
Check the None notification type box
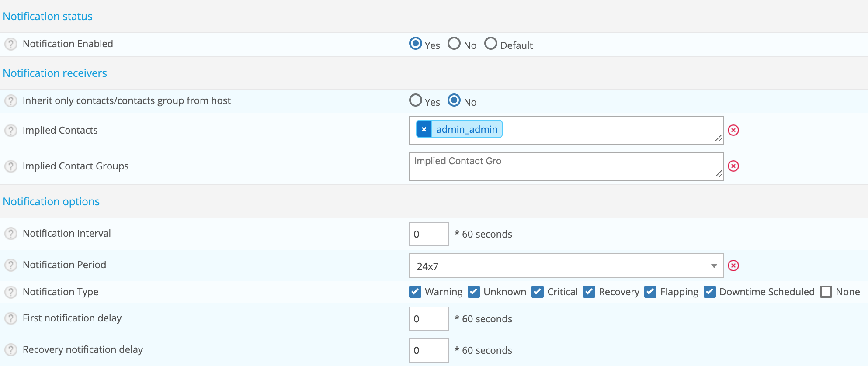click(826, 292)
